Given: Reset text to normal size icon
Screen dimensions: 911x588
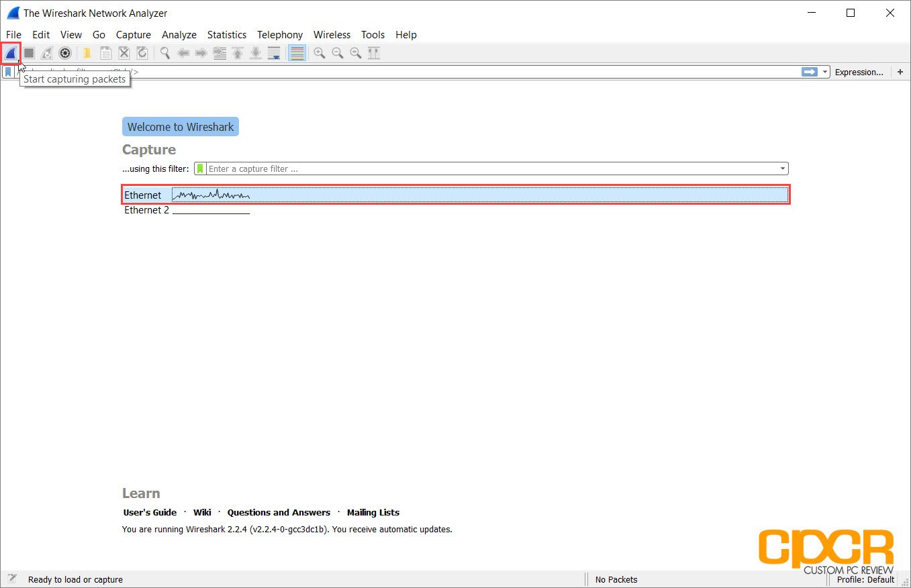Looking at the screenshot, I should [356, 53].
